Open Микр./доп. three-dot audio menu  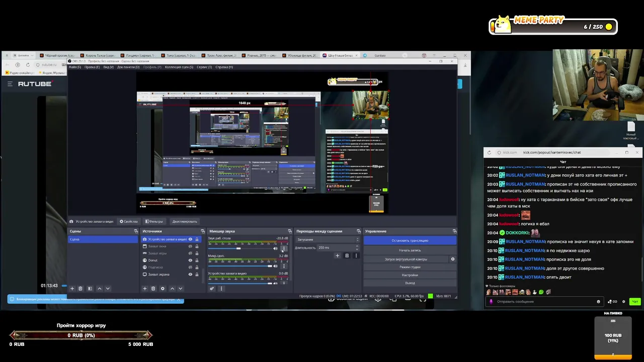click(284, 266)
